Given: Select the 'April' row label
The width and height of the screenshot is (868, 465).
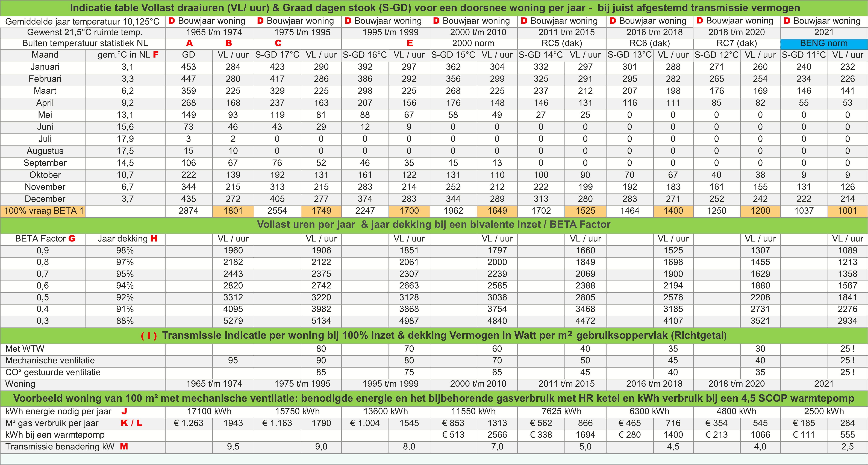Looking at the screenshot, I should [43, 103].
